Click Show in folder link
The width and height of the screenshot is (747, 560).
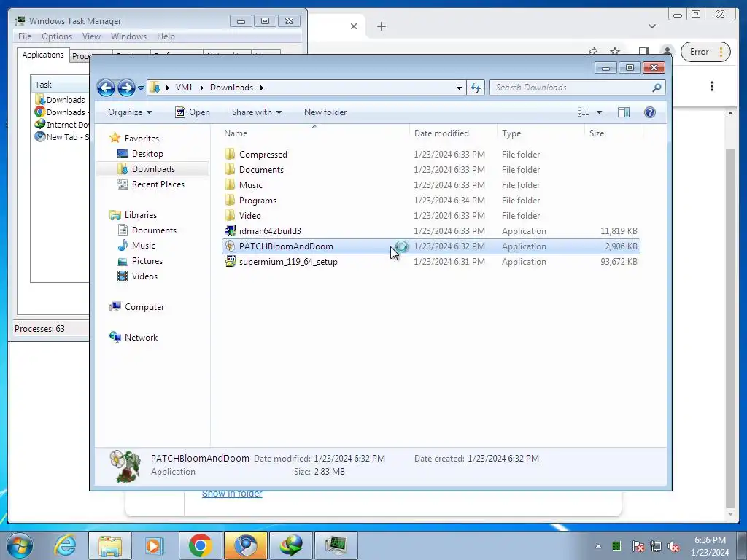[x=232, y=494]
